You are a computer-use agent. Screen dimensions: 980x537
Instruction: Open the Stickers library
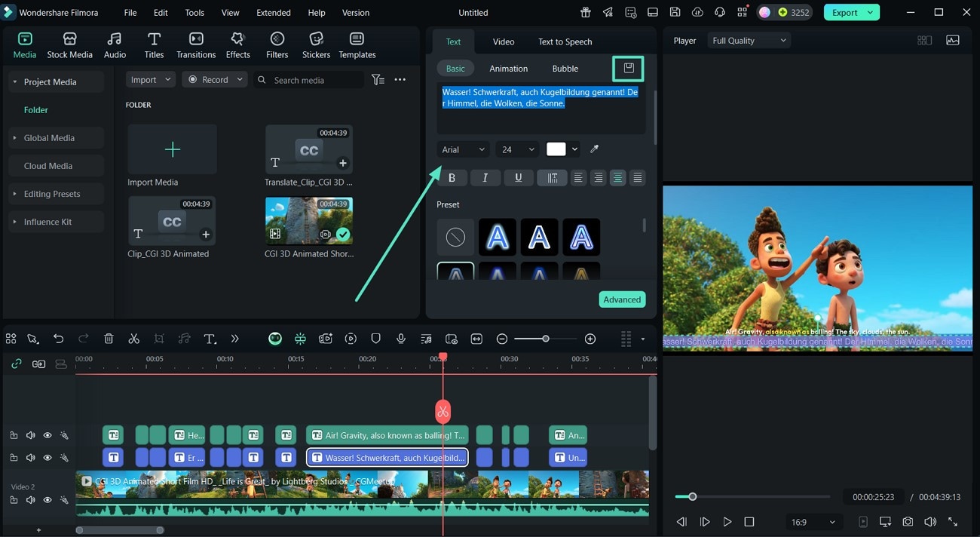pos(317,45)
